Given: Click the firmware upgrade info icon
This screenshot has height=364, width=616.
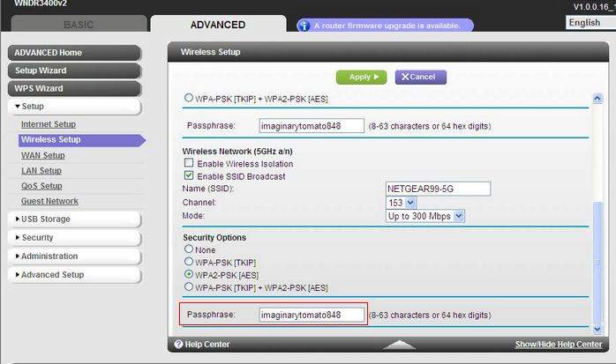Looking at the screenshot, I should pos(304,26).
